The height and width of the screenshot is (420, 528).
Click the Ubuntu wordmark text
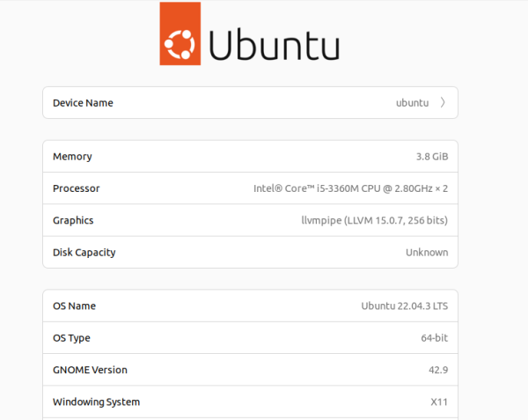pos(274,45)
